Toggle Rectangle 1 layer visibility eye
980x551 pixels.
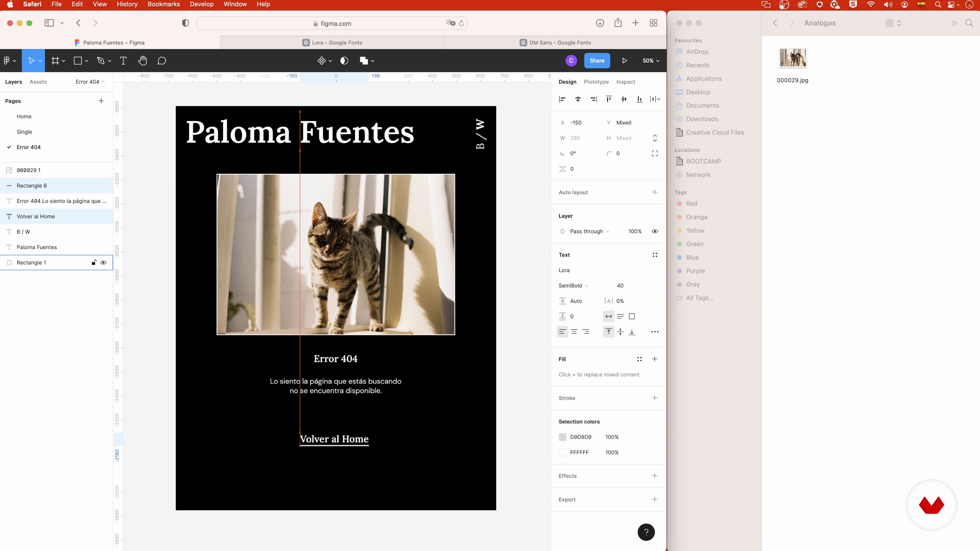(103, 263)
